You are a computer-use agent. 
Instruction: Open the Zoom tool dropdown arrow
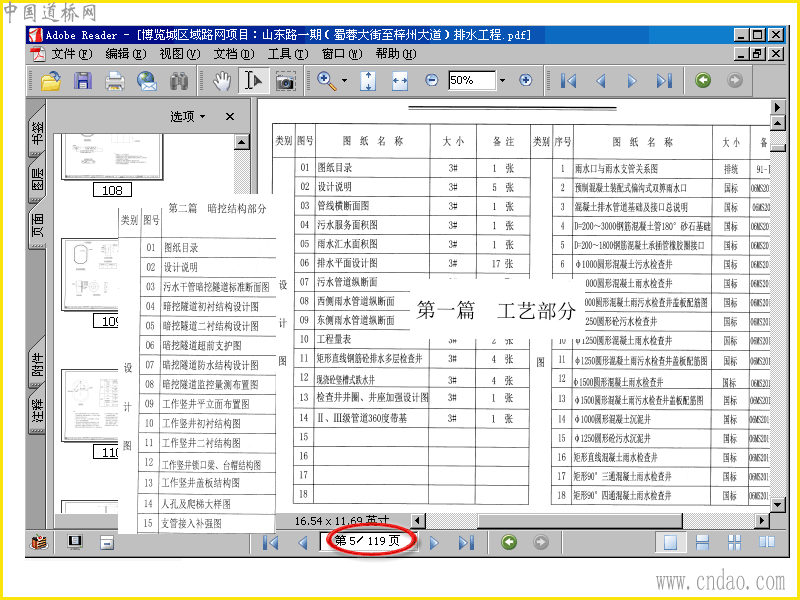coord(344,81)
